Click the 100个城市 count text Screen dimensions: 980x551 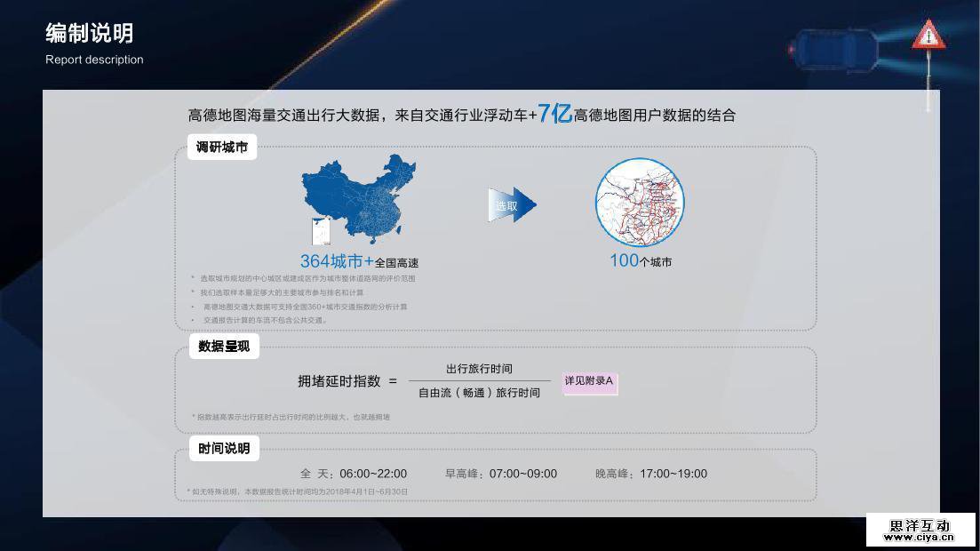pos(640,261)
